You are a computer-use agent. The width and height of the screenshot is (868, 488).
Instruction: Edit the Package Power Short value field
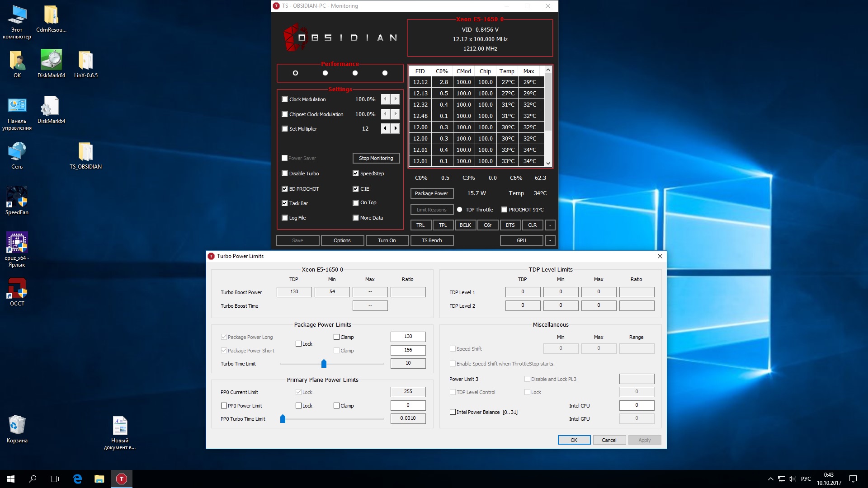[x=408, y=350]
